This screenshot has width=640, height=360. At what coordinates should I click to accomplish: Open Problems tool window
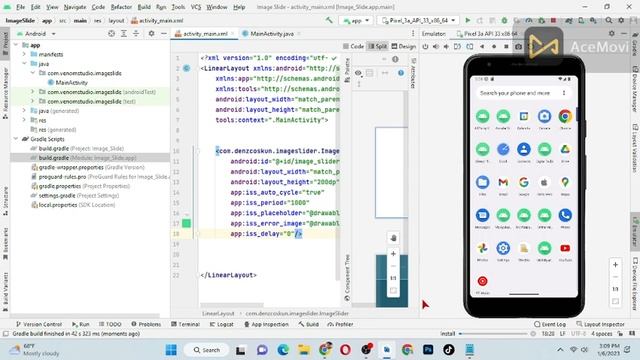tap(146, 324)
